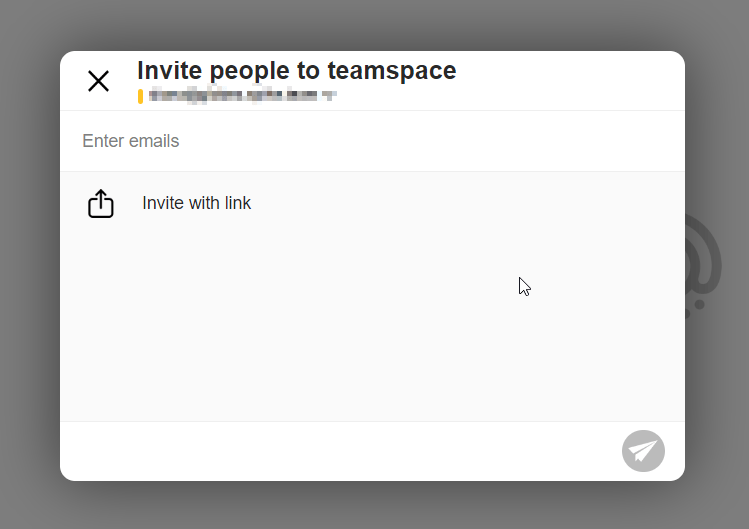Viewport: 749px width, 529px height.
Task: Expand the teamspace switcher below the heading
Action: (328, 97)
